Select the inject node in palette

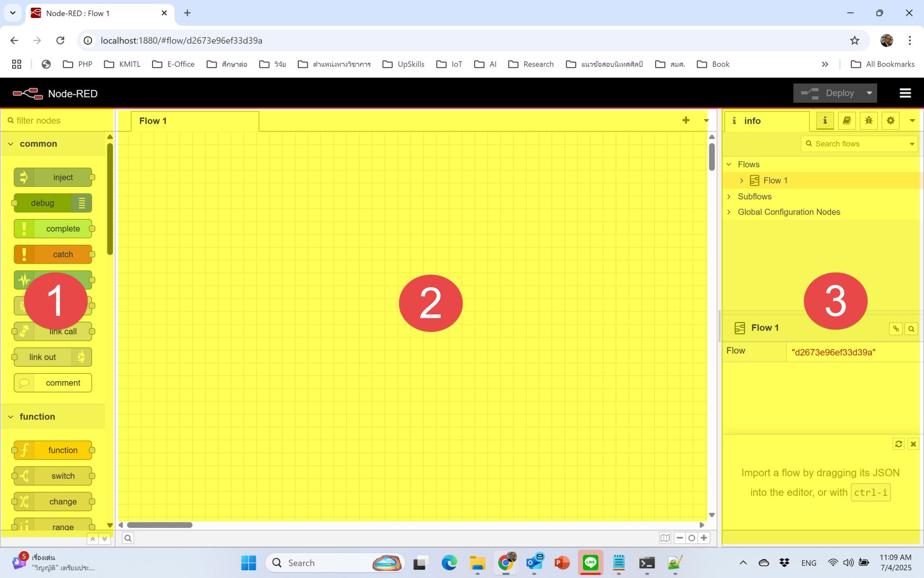coord(53,177)
